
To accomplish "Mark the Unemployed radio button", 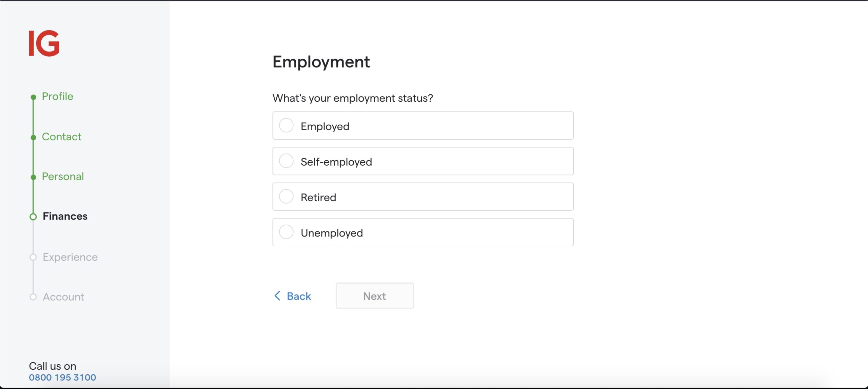I will click(x=286, y=232).
